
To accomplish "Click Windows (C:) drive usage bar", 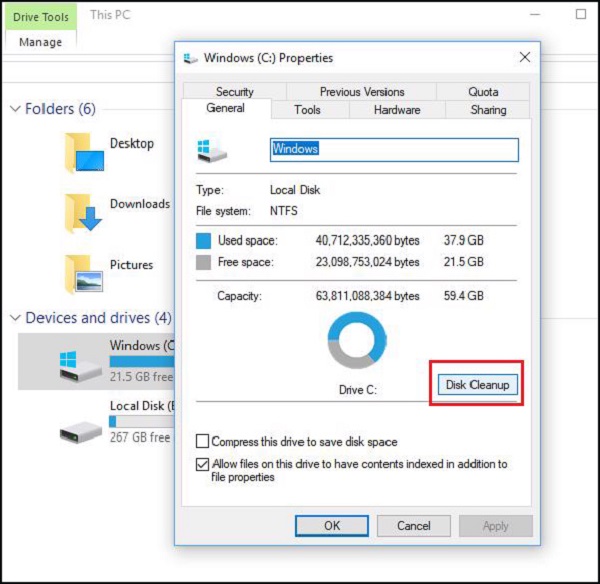I will (x=142, y=362).
